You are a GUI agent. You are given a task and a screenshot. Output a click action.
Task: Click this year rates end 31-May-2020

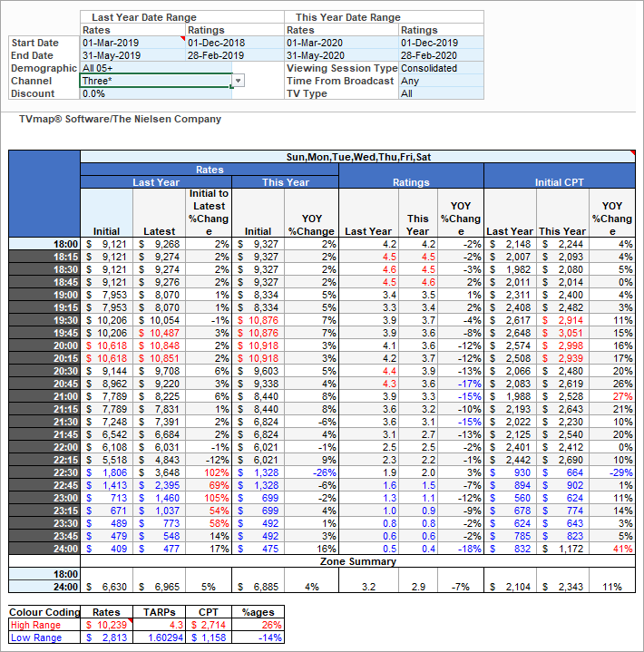point(341,55)
